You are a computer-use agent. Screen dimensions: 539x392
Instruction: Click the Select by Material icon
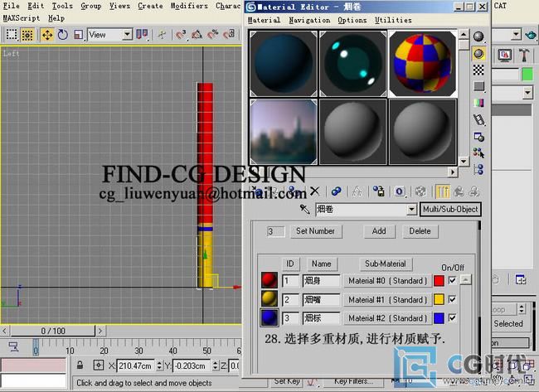478,152
